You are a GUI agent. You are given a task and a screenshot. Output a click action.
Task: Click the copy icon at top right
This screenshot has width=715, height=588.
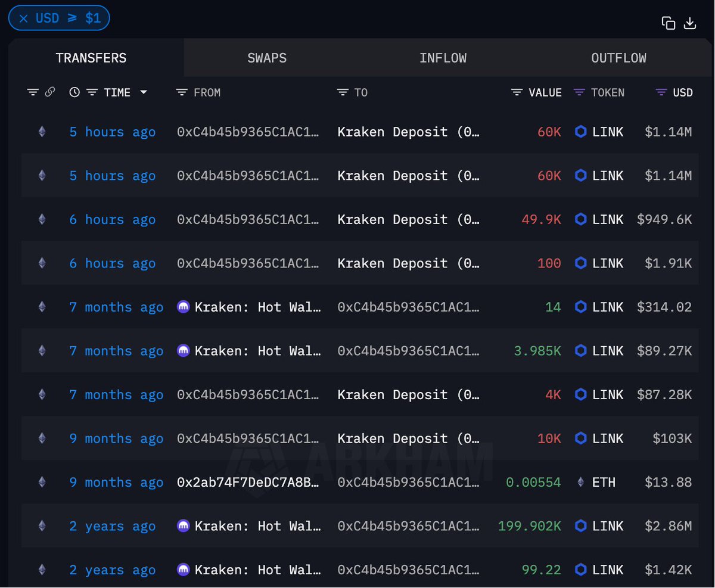click(x=669, y=23)
